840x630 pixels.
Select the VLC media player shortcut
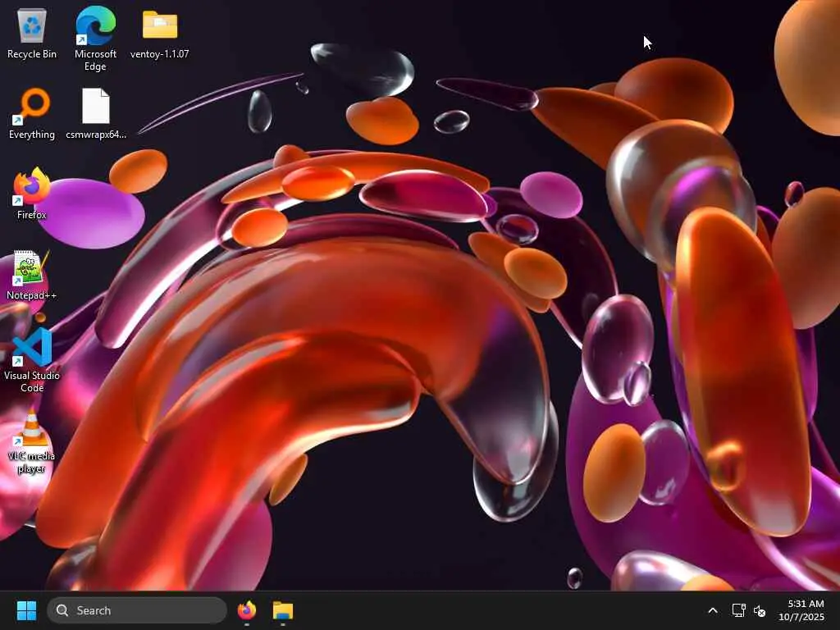(32, 441)
